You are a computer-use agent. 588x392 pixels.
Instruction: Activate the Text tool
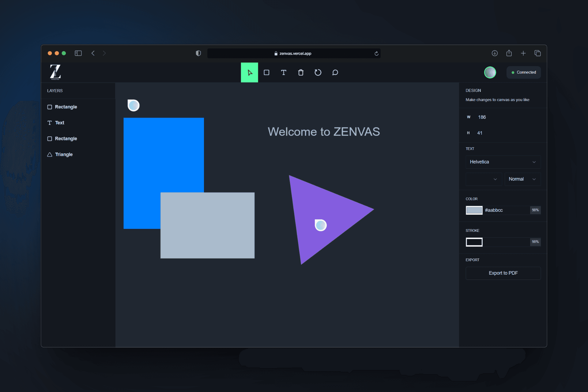pyautogui.click(x=284, y=73)
